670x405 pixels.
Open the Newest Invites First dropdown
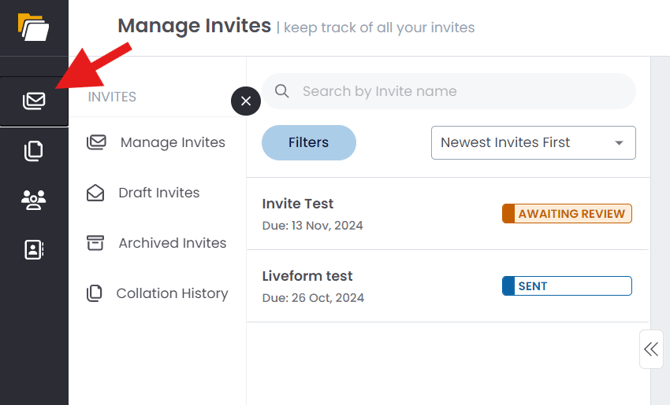click(x=533, y=143)
